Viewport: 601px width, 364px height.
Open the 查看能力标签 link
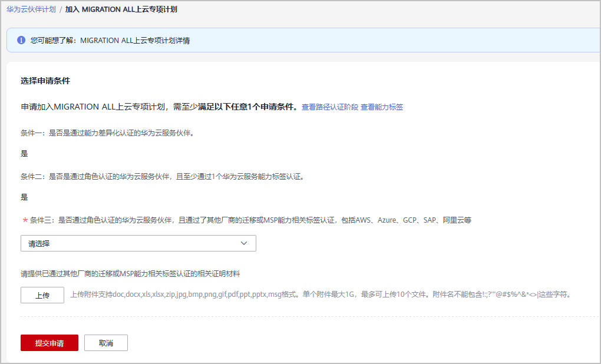point(382,107)
